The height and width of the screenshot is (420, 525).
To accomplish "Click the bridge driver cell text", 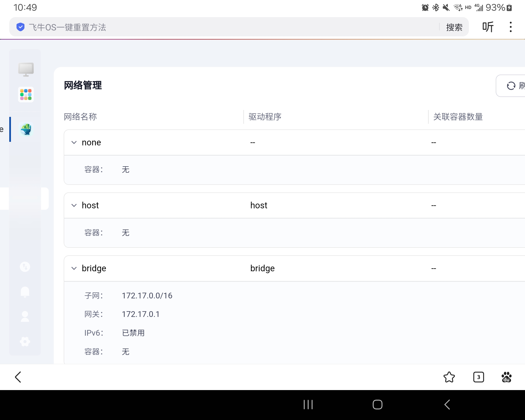I will coord(262,268).
